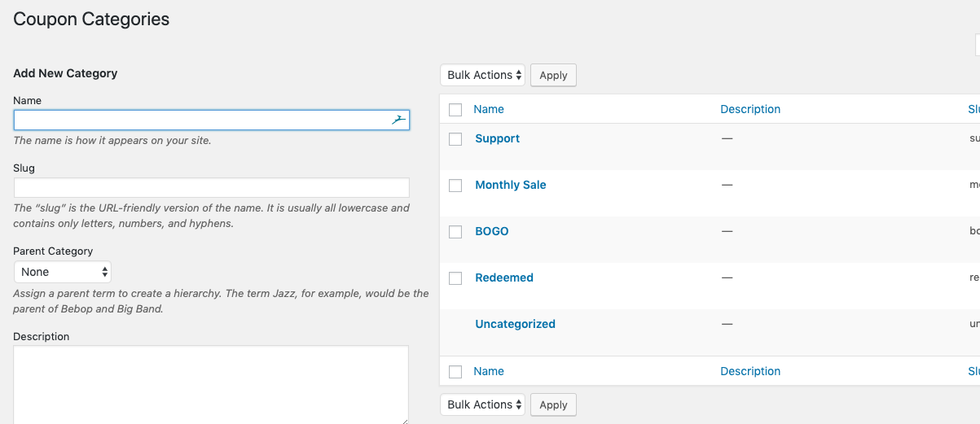Image resolution: width=980 pixels, height=424 pixels.
Task: Select the BOGO category checkbox
Action: [x=455, y=232]
